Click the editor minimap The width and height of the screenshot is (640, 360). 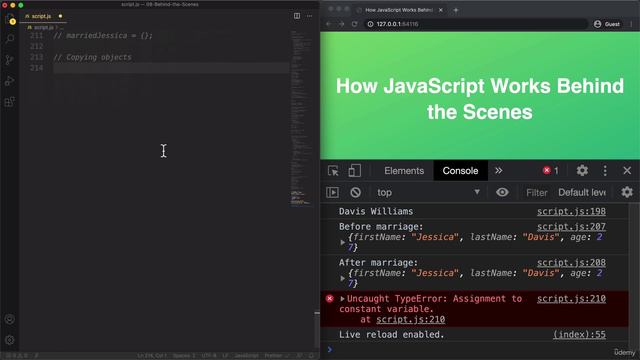coord(301,118)
